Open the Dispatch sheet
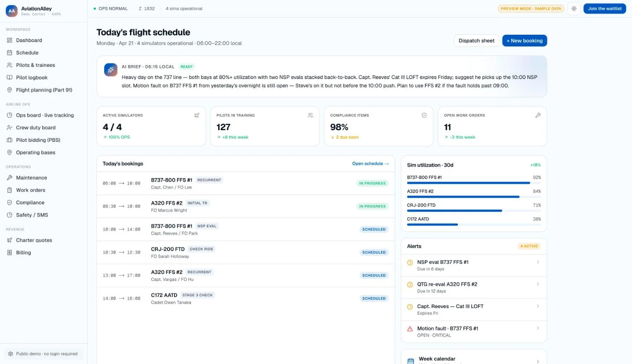Screen dimensions: 632x364 pyautogui.click(x=476, y=41)
